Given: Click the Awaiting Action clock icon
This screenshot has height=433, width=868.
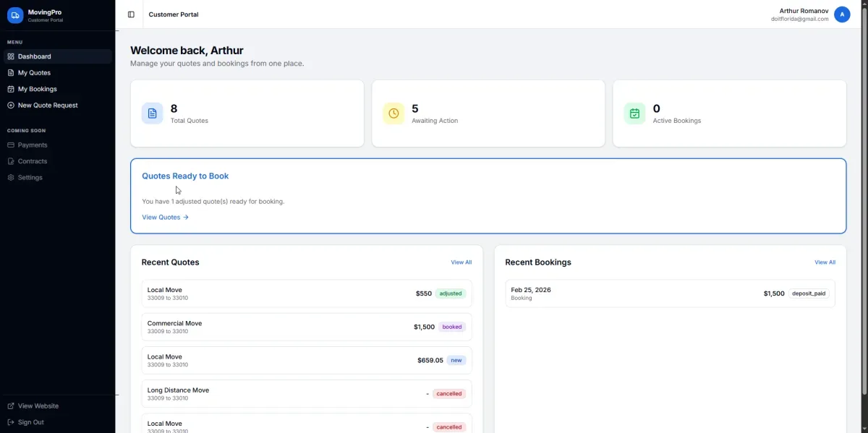Looking at the screenshot, I should 393,113.
